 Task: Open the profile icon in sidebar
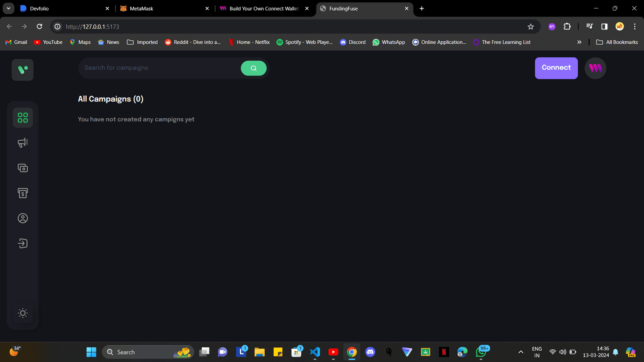23,218
